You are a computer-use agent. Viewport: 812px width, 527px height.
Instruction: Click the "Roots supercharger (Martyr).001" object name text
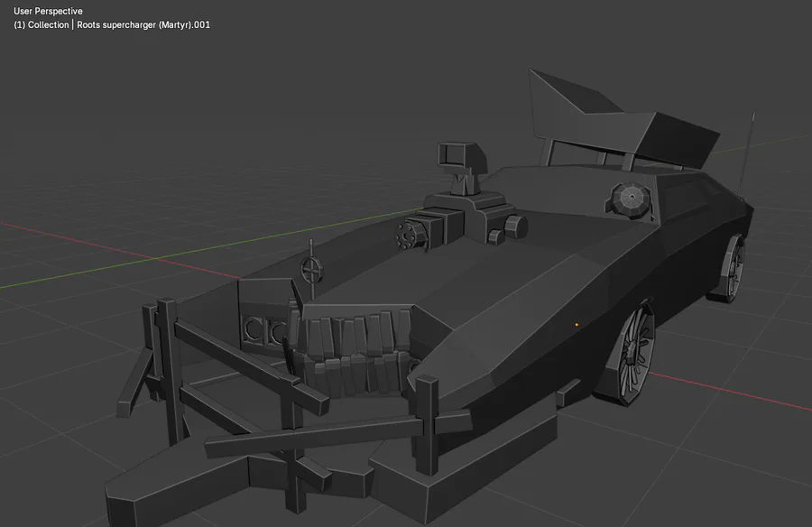[x=143, y=25]
